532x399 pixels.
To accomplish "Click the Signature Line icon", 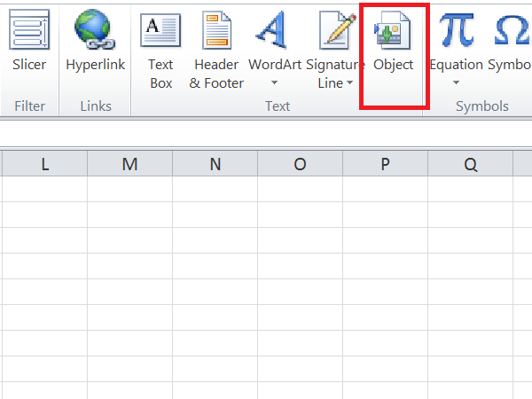I will coord(335,29).
